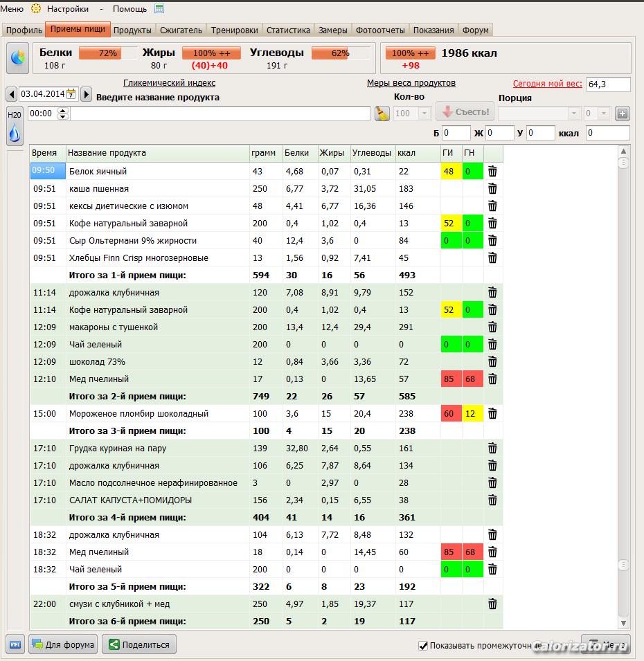Click the Съесть! button
644x661 pixels.
tap(465, 111)
